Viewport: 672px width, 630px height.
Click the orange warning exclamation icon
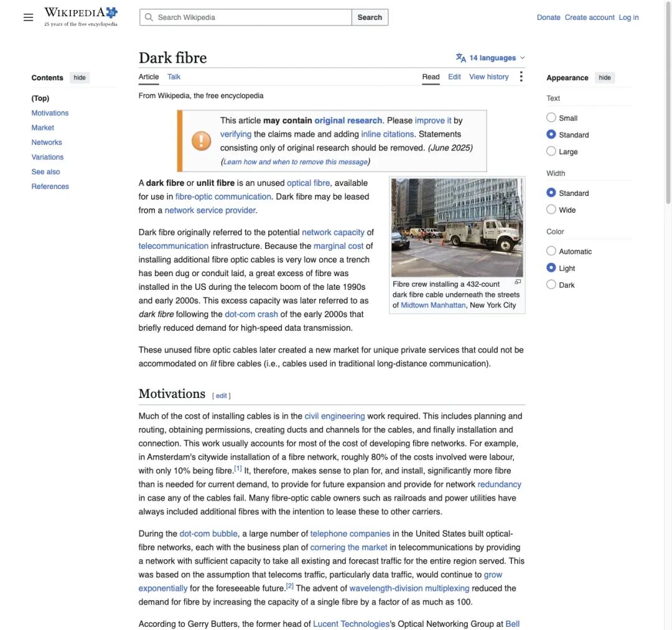coord(201,141)
